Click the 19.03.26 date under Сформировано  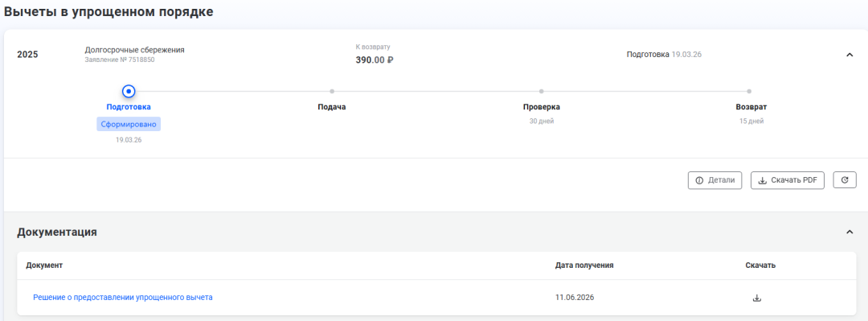(129, 140)
